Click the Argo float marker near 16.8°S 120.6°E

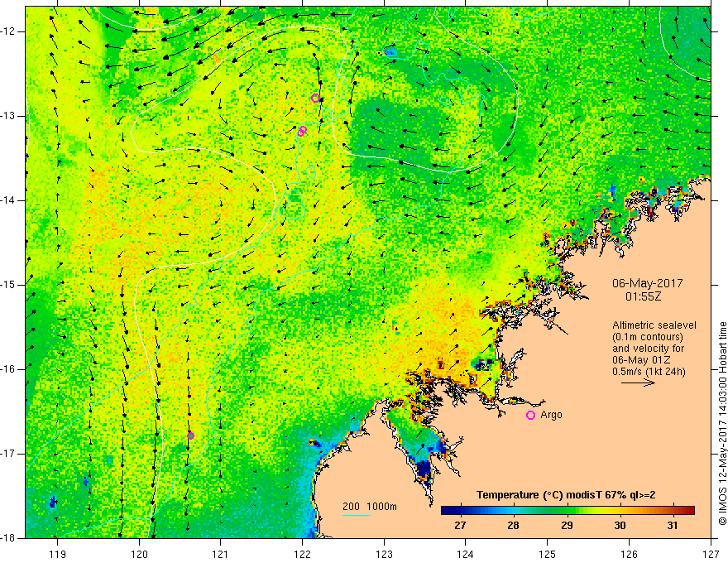[x=190, y=435]
